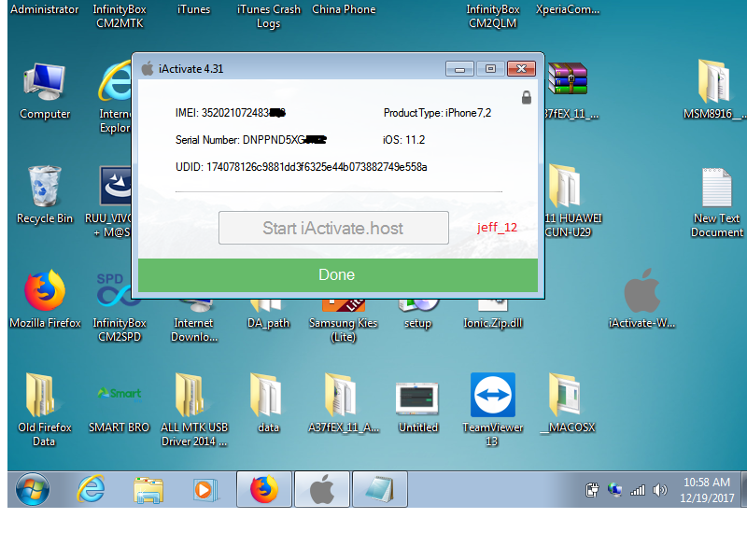Switch to Firefox in the taskbar
The image size is (747, 560).
tap(264, 489)
